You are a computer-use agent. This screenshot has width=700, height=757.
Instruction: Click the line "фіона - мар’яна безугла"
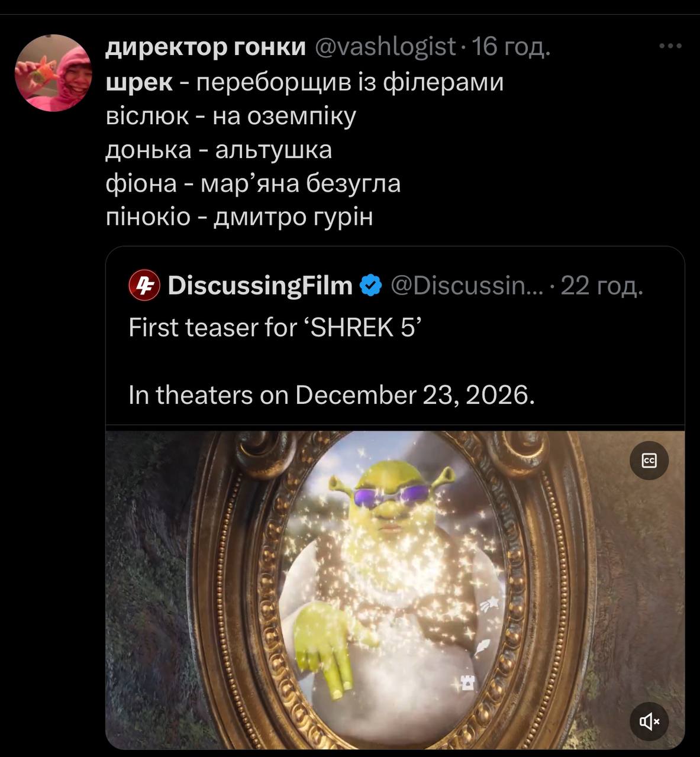253,183
